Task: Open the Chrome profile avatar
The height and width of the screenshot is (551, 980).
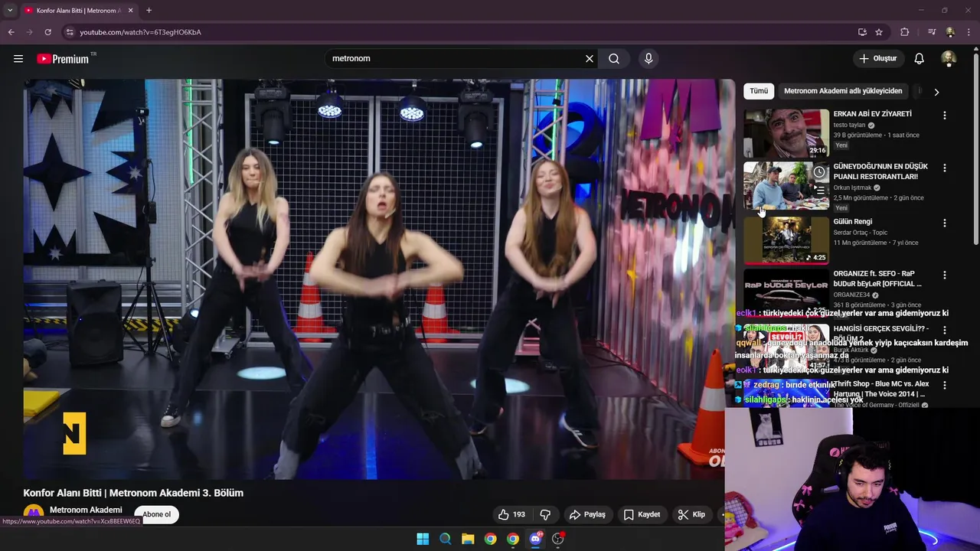Action: (950, 32)
